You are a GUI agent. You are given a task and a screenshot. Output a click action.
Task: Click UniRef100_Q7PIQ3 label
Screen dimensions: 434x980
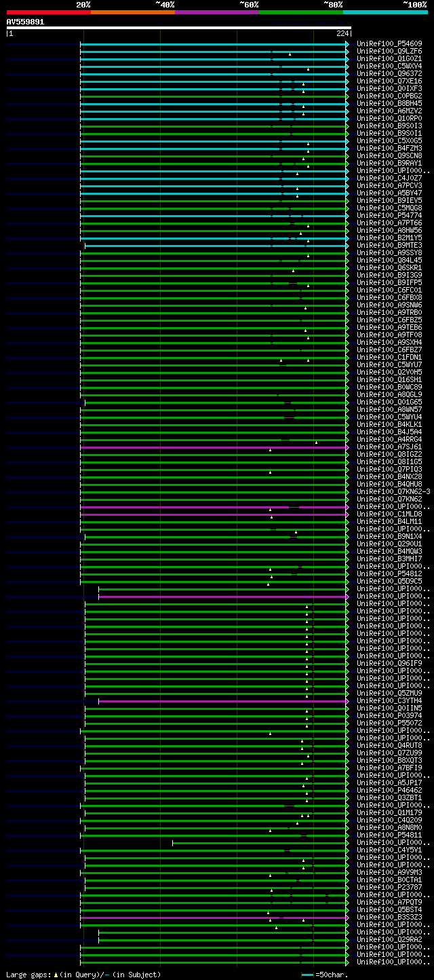(x=389, y=470)
